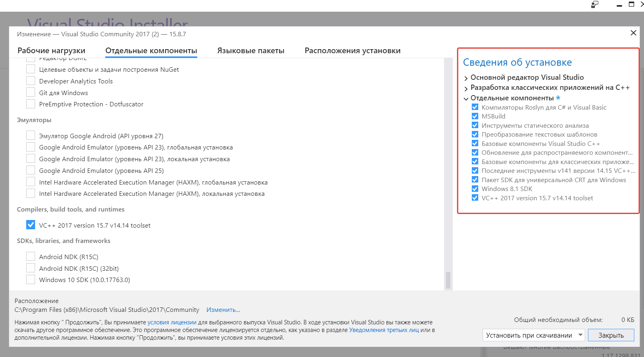Expand Основной редактор Visual Studio
The image size is (644, 357).
[x=466, y=78]
